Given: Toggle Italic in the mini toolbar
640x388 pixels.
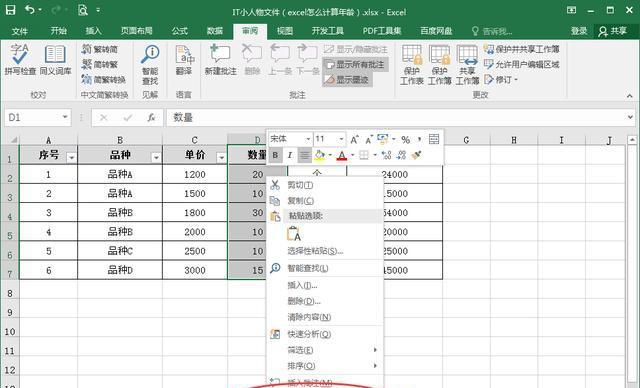Looking at the screenshot, I should point(290,155).
